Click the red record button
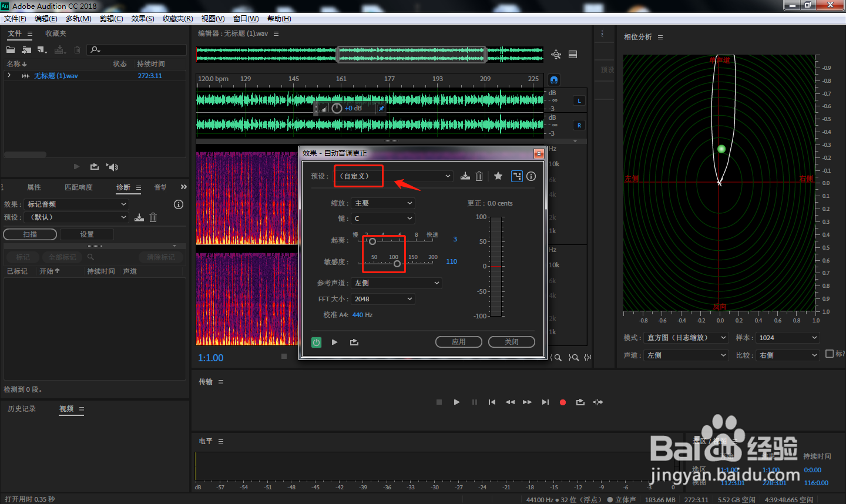 [x=563, y=402]
